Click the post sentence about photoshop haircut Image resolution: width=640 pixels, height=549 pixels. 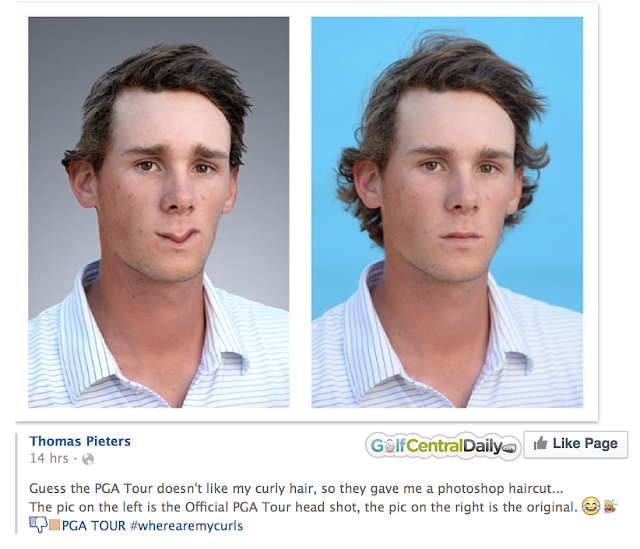tap(296, 488)
